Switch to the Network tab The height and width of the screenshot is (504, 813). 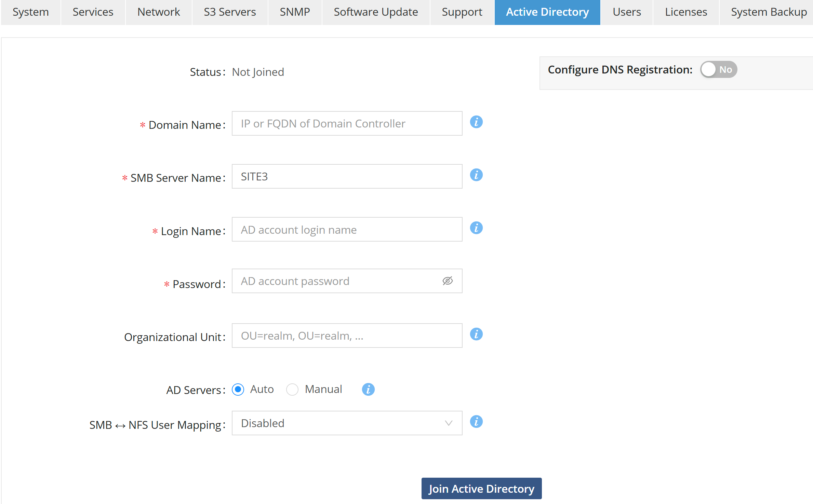[x=159, y=12]
